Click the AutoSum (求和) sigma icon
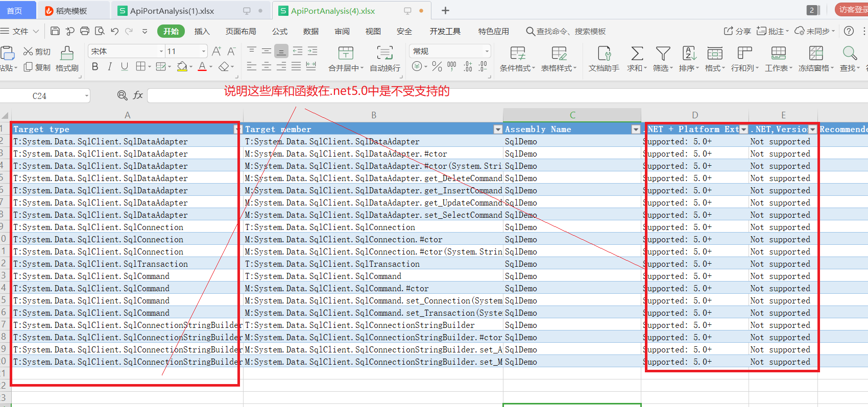The height and width of the screenshot is (407, 868). coord(637,53)
